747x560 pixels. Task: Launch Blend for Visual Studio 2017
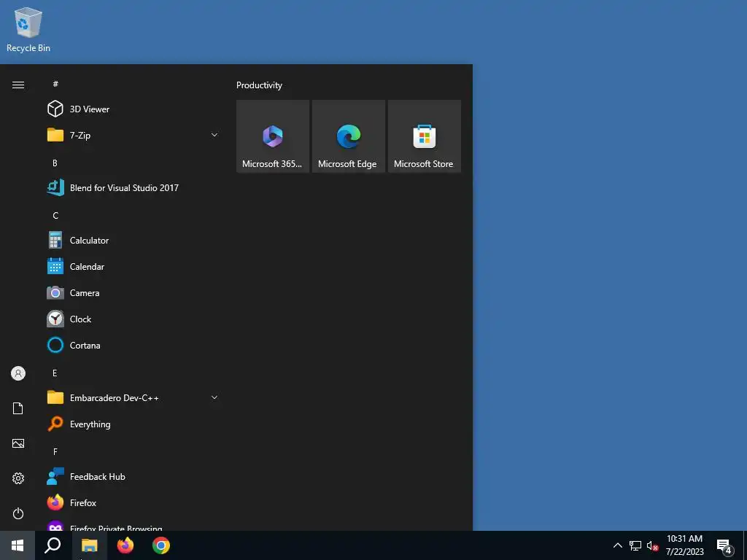(x=133, y=187)
